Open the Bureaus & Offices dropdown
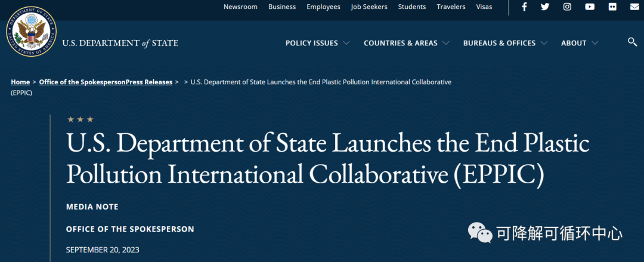644x262 pixels. click(505, 43)
